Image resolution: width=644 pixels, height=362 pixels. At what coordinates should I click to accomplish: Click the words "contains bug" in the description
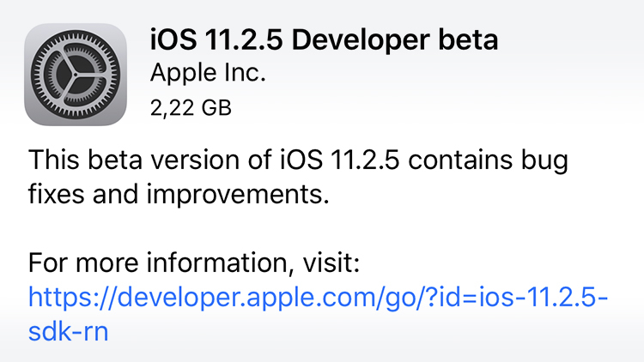click(x=489, y=161)
